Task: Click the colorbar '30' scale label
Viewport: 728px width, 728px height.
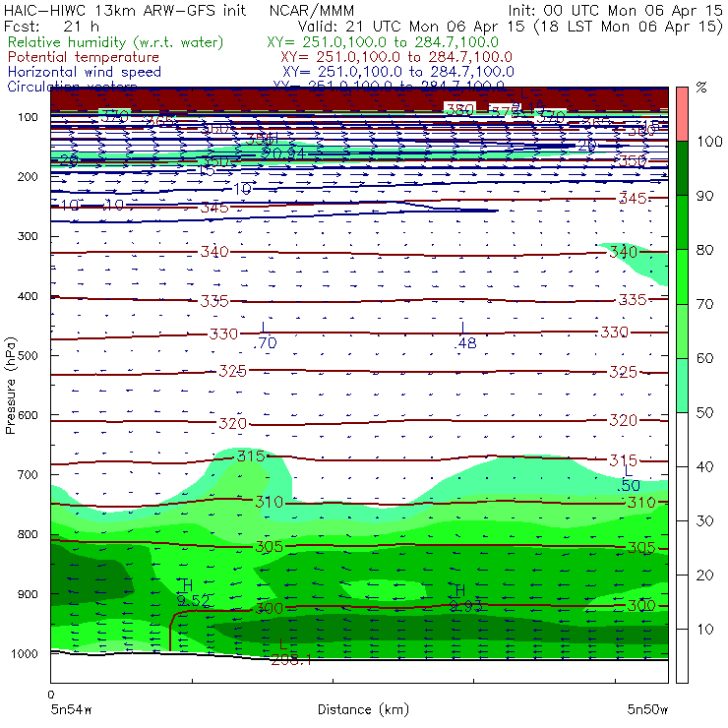Action: 704,521
